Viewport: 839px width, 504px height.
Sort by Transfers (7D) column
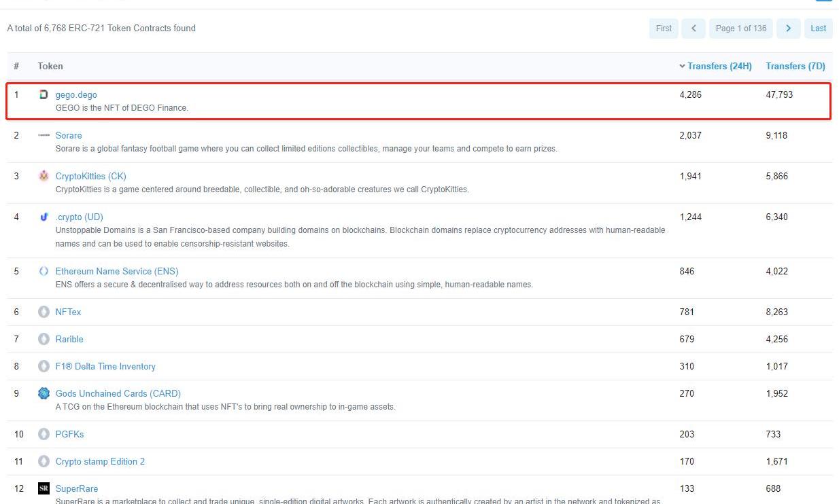[x=795, y=66]
